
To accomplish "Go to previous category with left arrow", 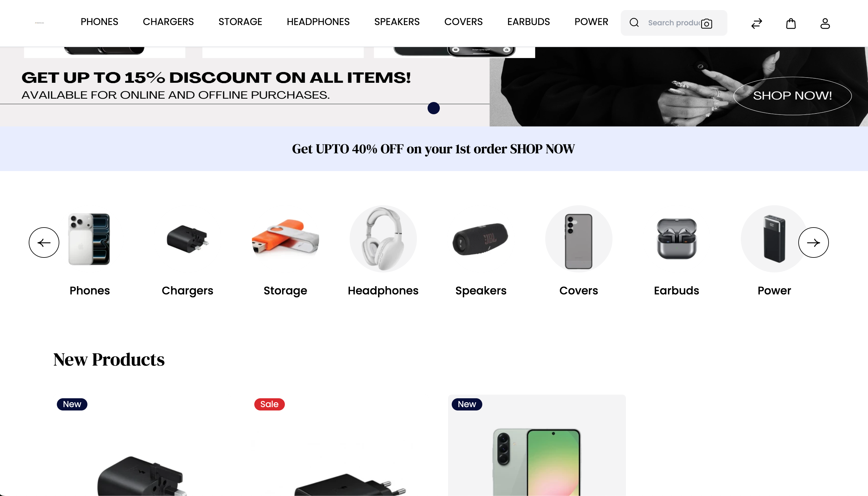I will click(44, 243).
